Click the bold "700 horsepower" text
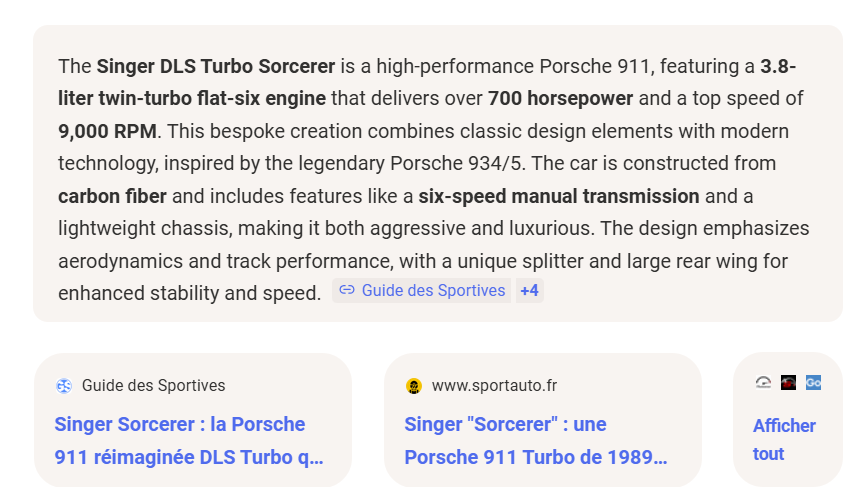Viewport: 859px width, 503px height. pyautogui.click(x=560, y=99)
